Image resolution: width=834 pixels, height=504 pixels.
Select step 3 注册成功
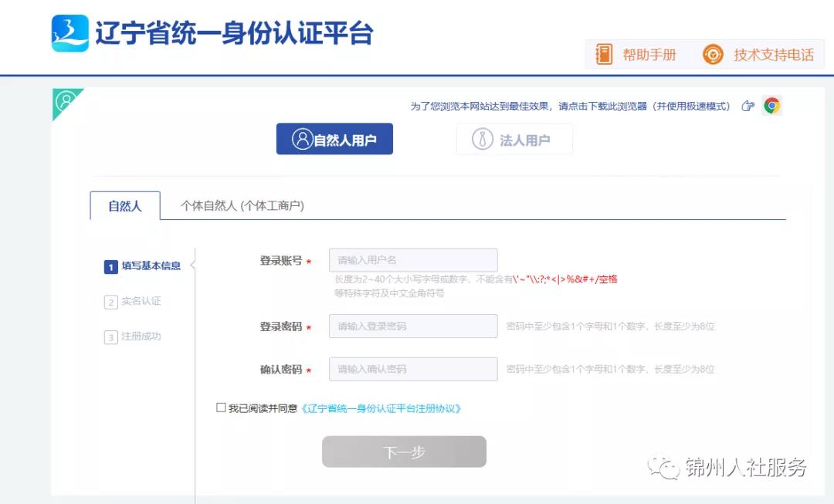(133, 337)
